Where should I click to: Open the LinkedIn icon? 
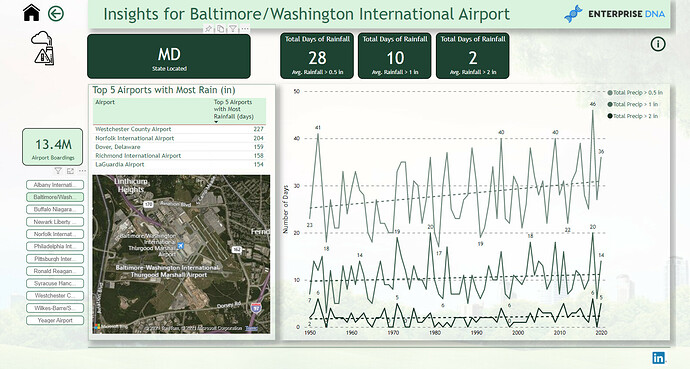pos(658,358)
